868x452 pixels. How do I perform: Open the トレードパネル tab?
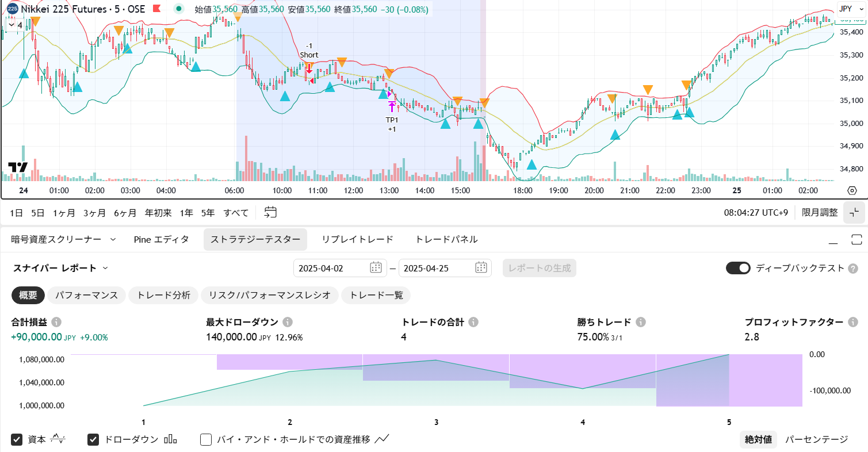(x=446, y=239)
